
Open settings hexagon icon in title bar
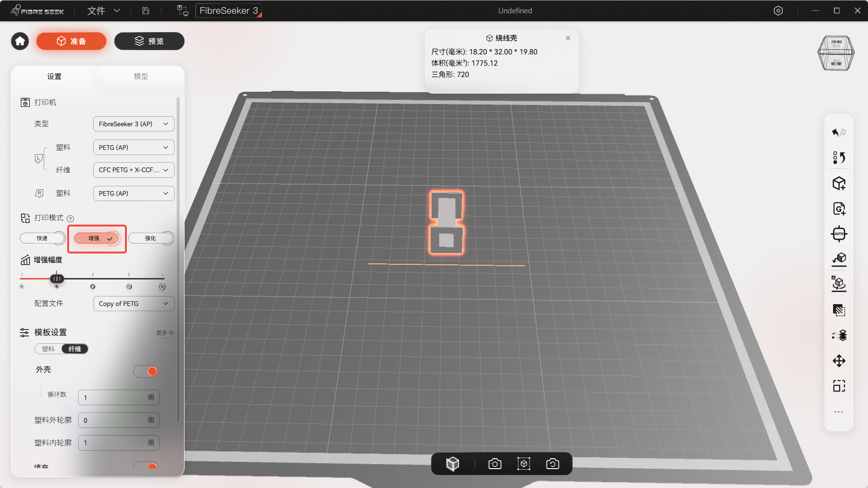pyautogui.click(x=778, y=10)
